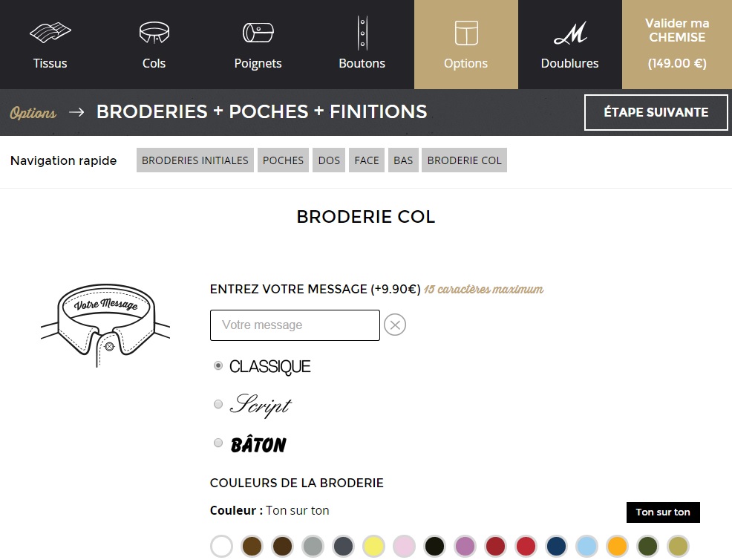Screen dimensions: 732x560
Task: Select the Cols collar icon
Action: [x=154, y=33]
